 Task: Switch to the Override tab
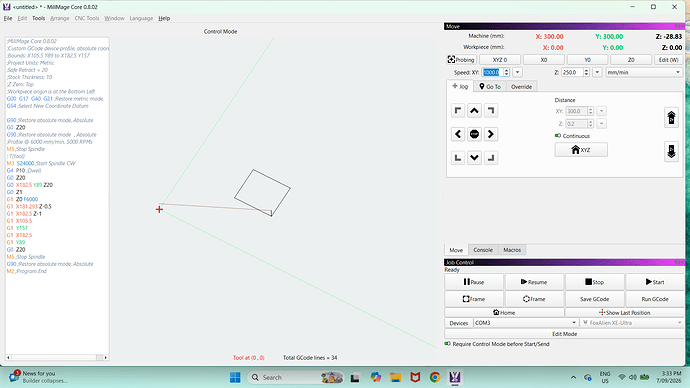(x=521, y=87)
